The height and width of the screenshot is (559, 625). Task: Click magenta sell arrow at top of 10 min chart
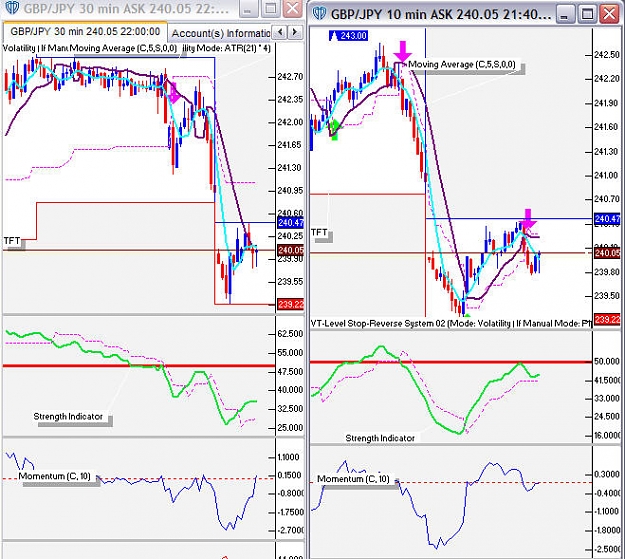(403, 51)
